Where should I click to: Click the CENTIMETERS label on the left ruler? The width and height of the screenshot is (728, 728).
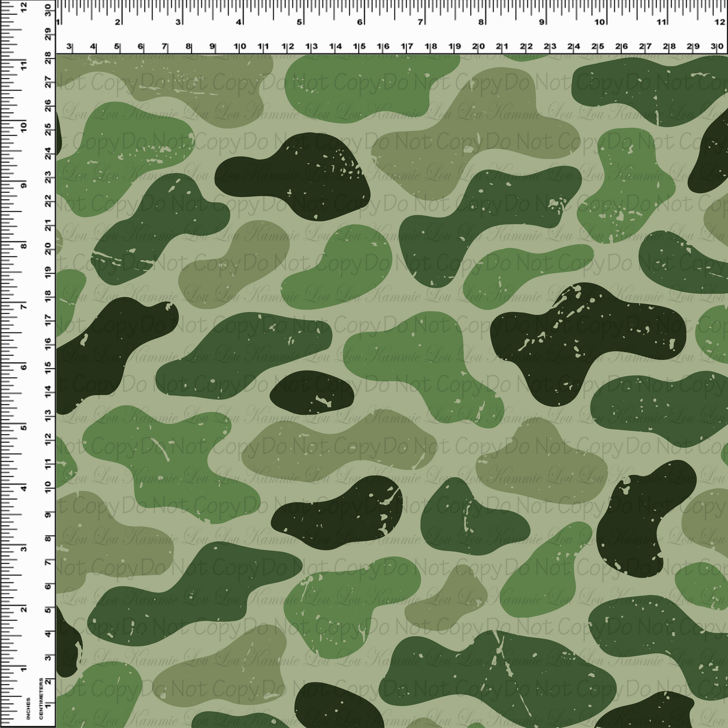click(41, 698)
